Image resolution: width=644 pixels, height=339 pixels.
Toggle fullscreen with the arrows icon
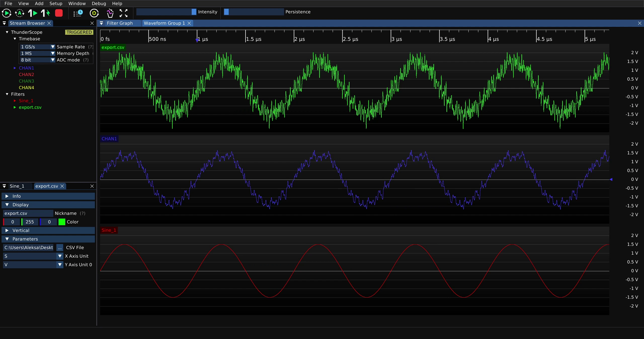pos(124,13)
